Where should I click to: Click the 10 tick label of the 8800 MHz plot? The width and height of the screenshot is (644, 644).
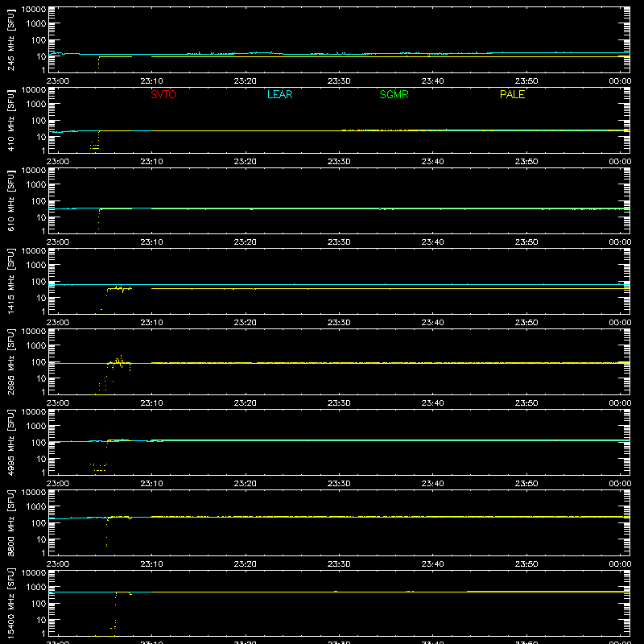point(41,539)
